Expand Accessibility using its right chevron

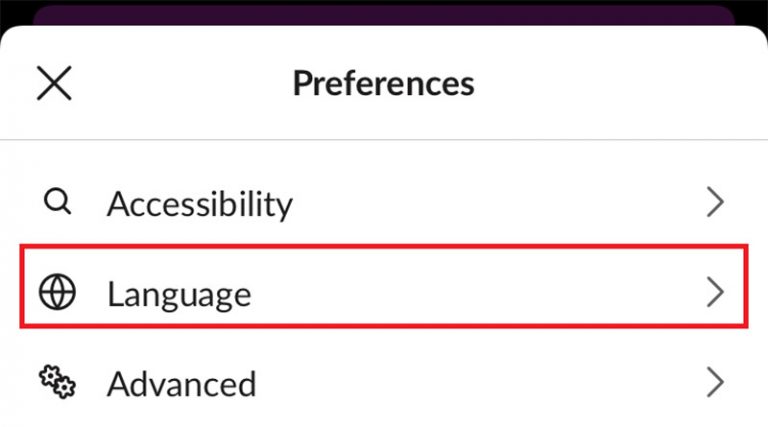[x=714, y=203]
